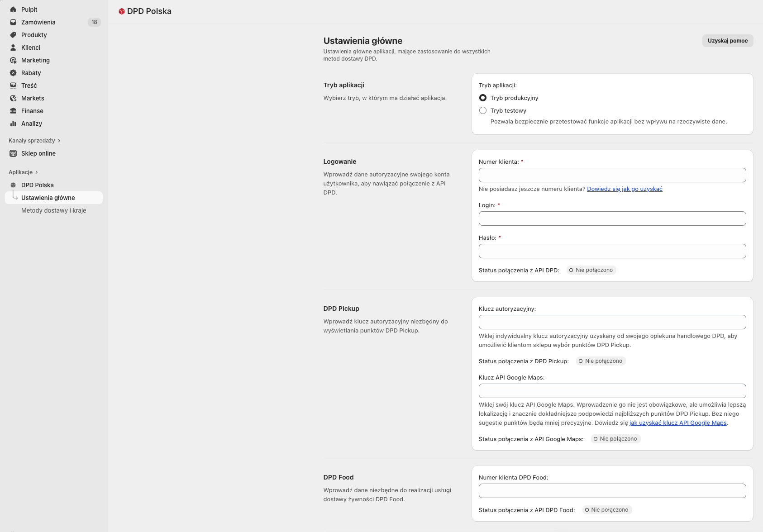Expand the Aplikacje section chevron
Image resolution: width=763 pixels, height=532 pixels.
(x=36, y=172)
